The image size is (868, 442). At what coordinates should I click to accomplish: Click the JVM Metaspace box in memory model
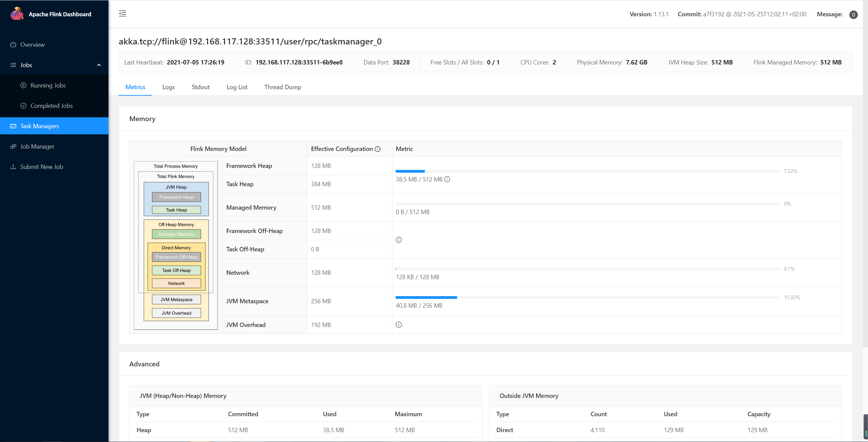click(176, 300)
